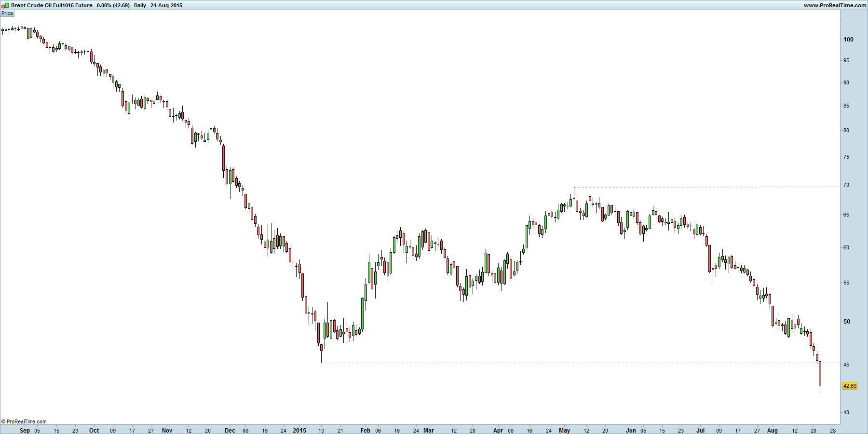Open the www.ProRealTime.com link
Screen dimensions: 868x434
(x=835, y=5)
